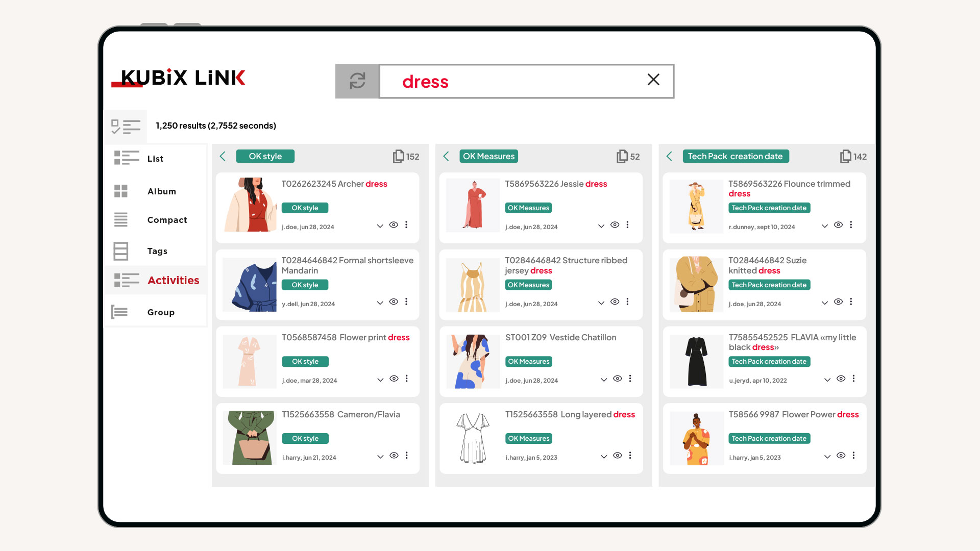Switch to Group view via its icon
Screen dimensions: 980x551
(120, 311)
